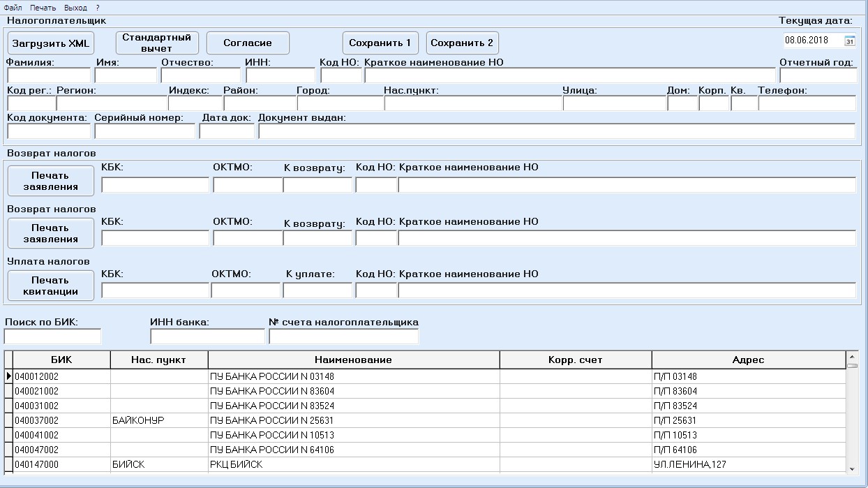This screenshot has width=868, height=488.
Task: Click the bank table scroll-up arrow
Action: point(851,356)
